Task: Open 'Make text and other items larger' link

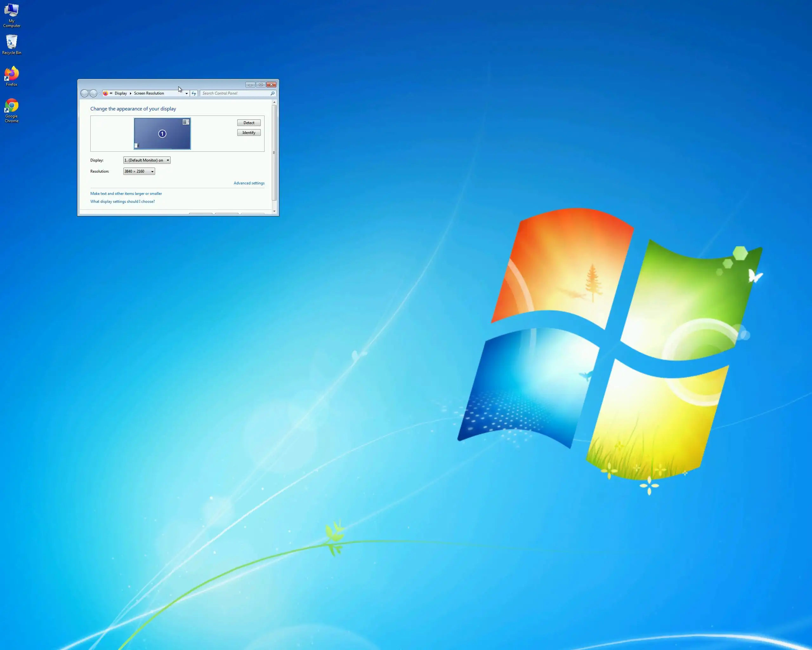Action: (126, 194)
